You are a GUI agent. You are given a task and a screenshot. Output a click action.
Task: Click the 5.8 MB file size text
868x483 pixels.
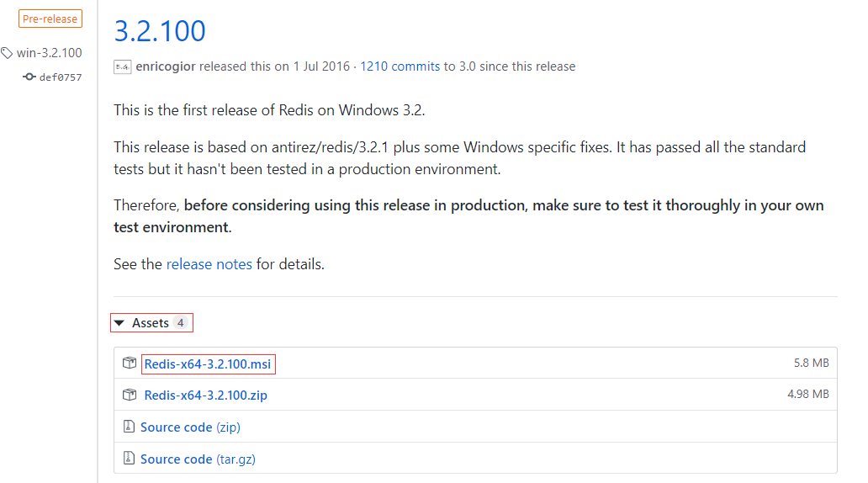tap(812, 363)
